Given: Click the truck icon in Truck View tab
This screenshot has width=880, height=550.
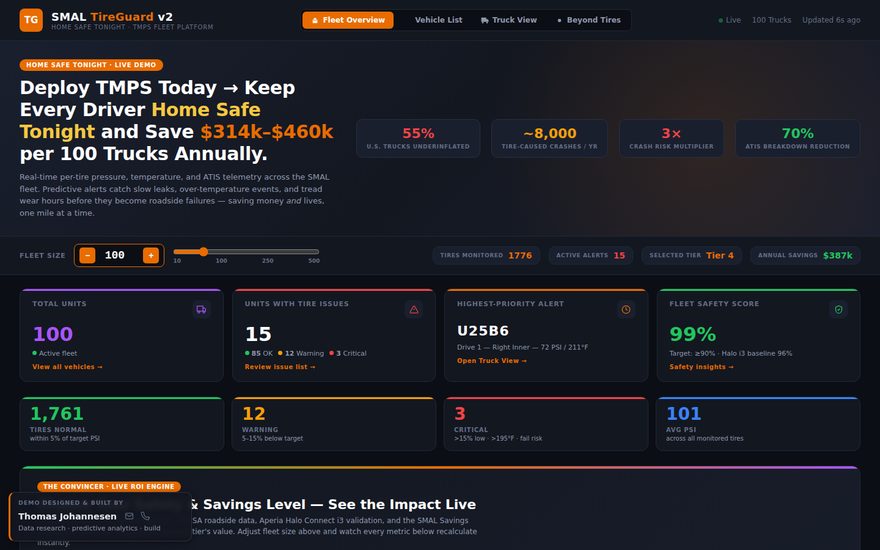Looking at the screenshot, I should pos(485,20).
